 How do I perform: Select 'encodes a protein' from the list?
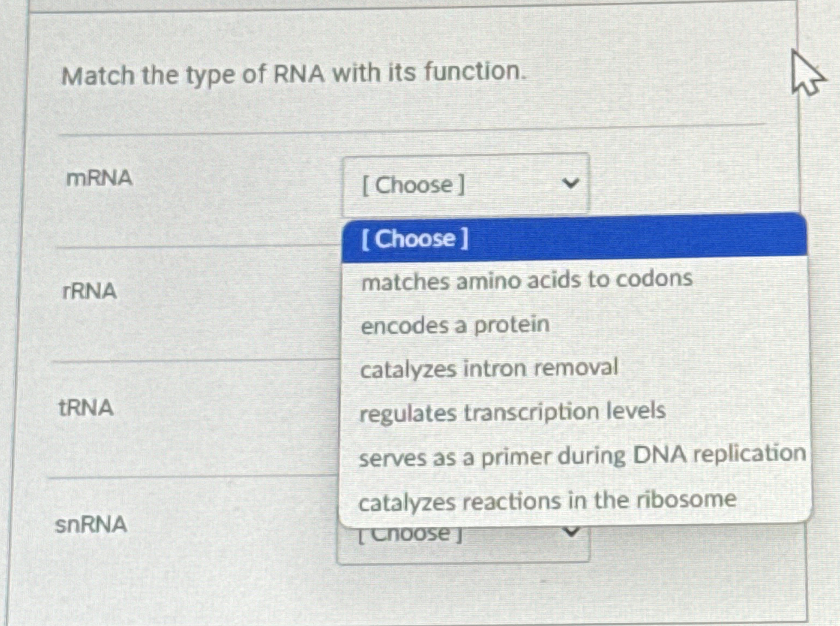click(x=454, y=324)
